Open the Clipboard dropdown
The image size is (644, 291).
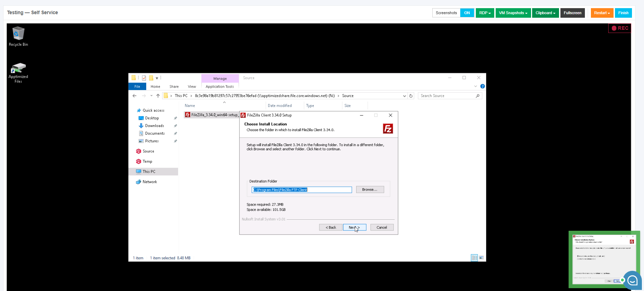tap(546, 13)
